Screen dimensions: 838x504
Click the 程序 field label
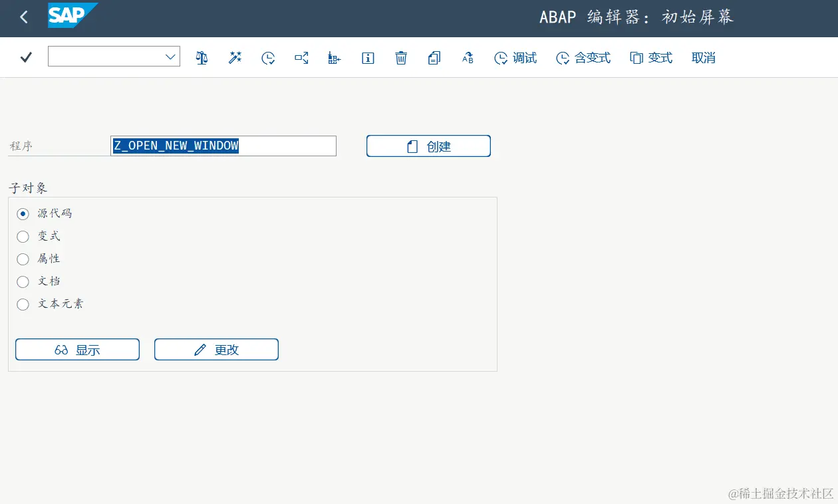[x=21, y=146]
